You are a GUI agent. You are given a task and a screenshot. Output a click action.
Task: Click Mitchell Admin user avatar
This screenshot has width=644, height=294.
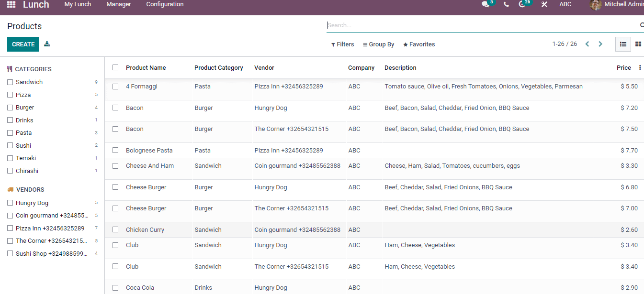click(x=595, y=4)
